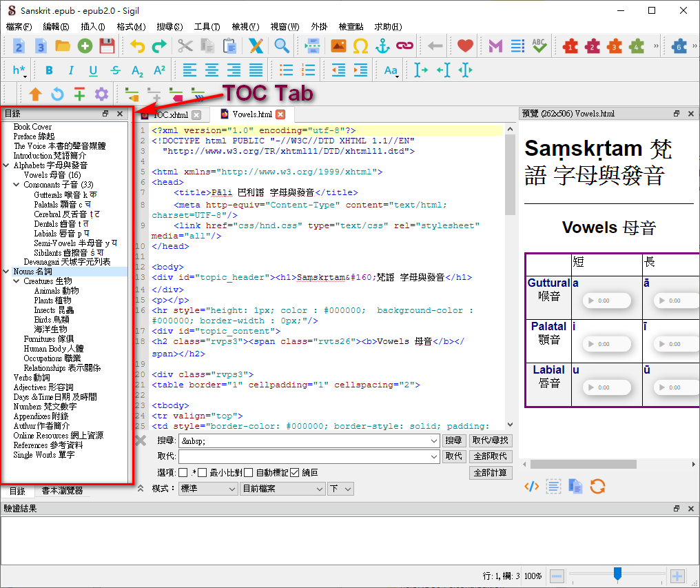Screen dimensions: 700x588
Task: Open the 下 search direction dropdown
Action: 340,489
